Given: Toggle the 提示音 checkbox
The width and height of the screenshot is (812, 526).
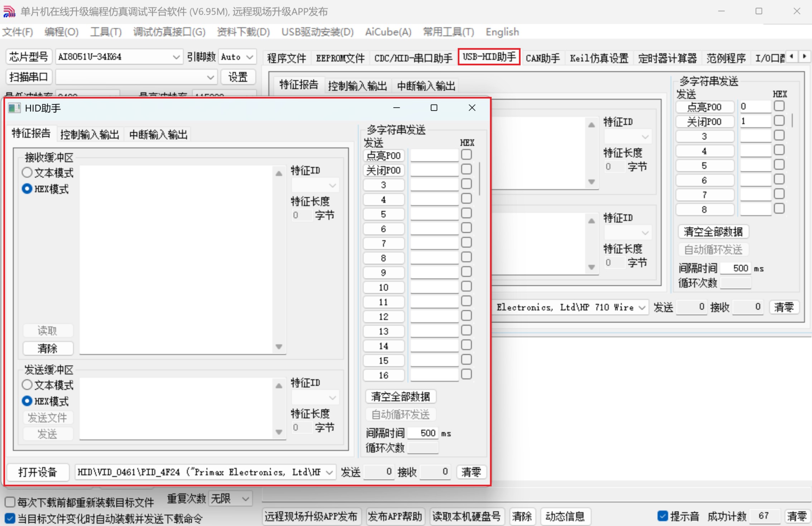Looking at the screenshot, I should (663, 516).
